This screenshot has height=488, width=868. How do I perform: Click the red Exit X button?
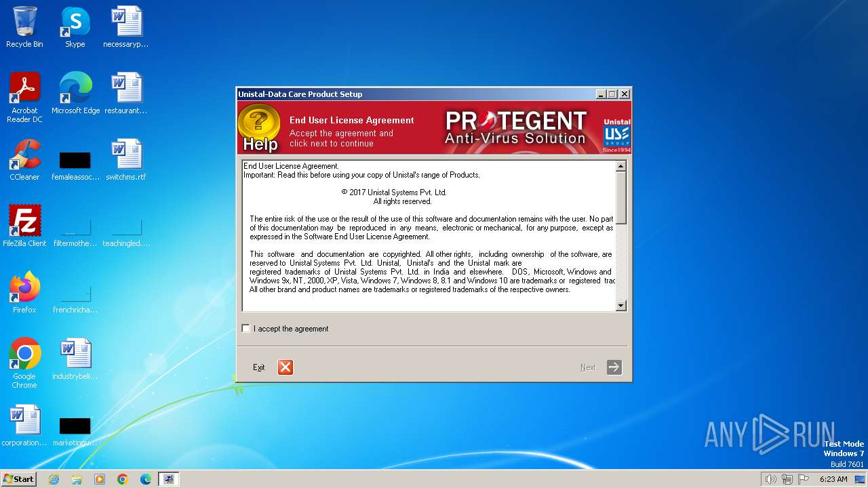[285, 367]
